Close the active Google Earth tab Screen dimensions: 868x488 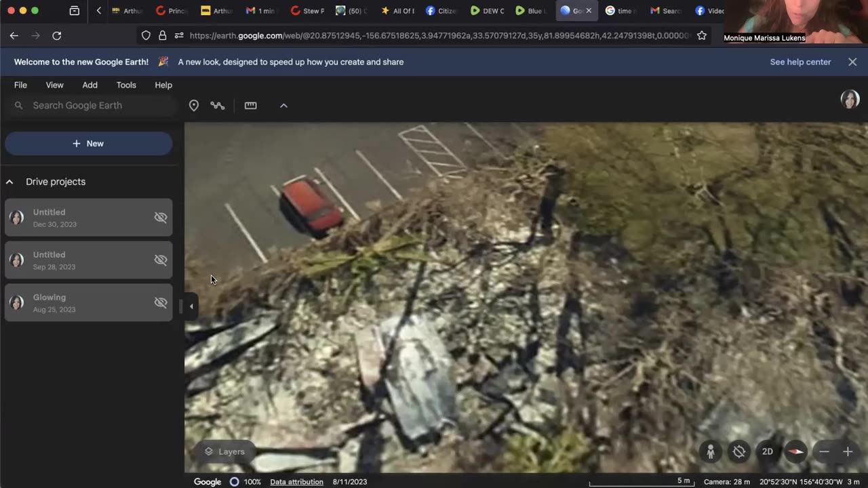point(589,11)
